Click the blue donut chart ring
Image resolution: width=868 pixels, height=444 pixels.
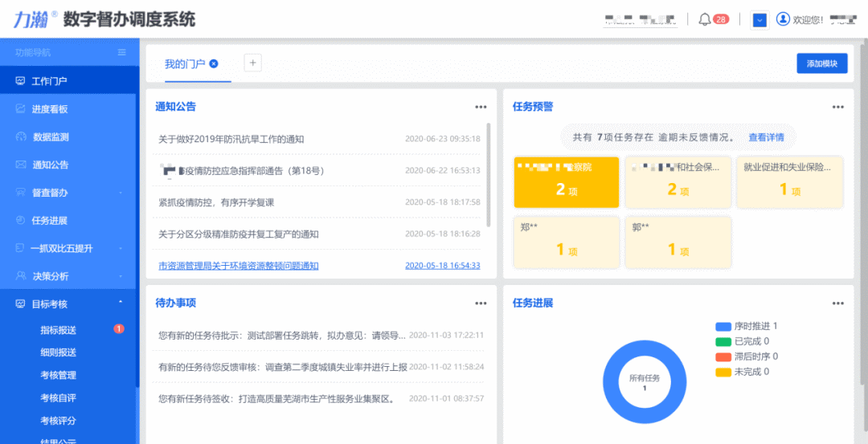click(612, 383)
